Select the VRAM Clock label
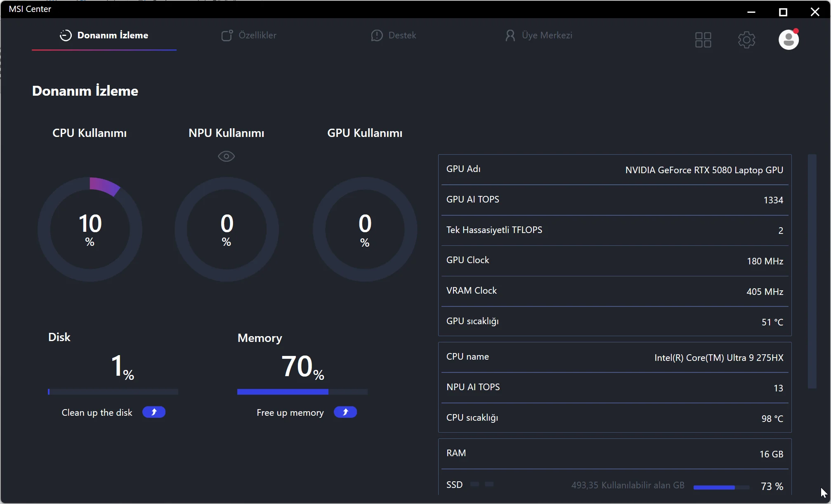 pos(472,291)
